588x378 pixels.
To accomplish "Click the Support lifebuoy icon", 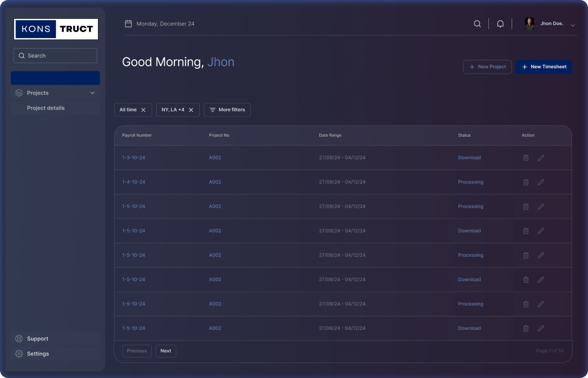I will click(x=19, y=339).
